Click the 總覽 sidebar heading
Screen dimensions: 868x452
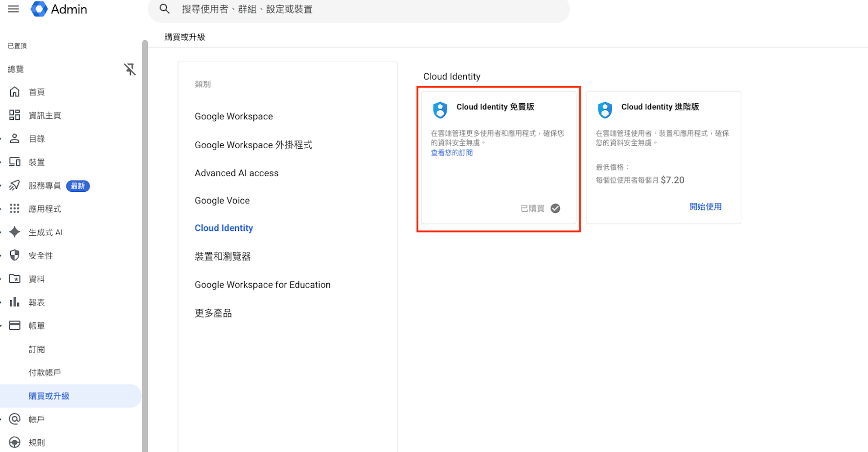click(x=16, y=69)
